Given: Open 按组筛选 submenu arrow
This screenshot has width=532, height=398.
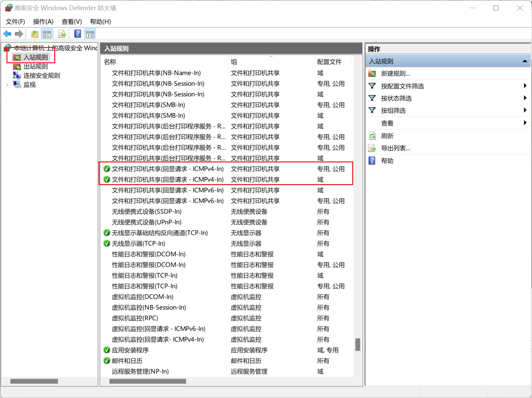Looking at the screenshot, I should pos(525,110).
